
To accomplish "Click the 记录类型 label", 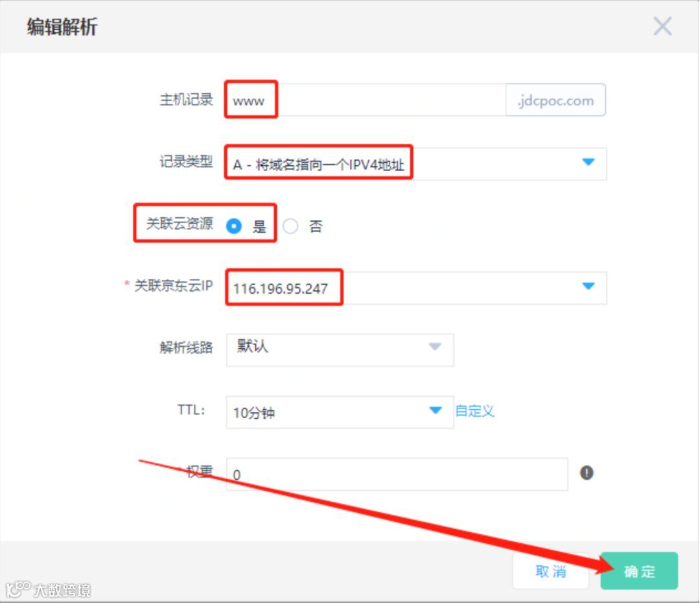I will click(x=186, y=161).
